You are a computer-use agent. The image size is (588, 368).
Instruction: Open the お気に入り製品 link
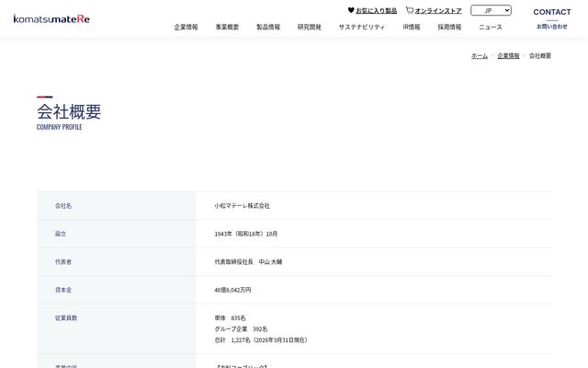click(376, 11)
